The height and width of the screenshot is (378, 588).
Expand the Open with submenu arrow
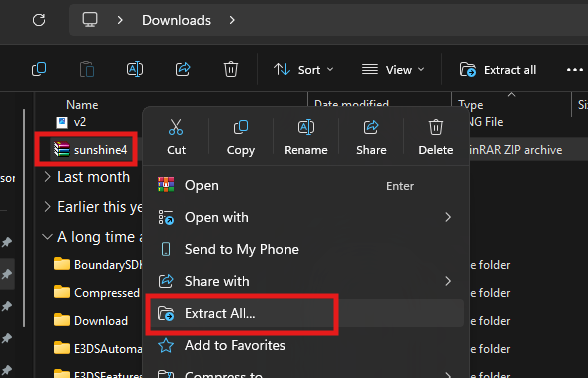pyautogui.click(x=448, y=218)
